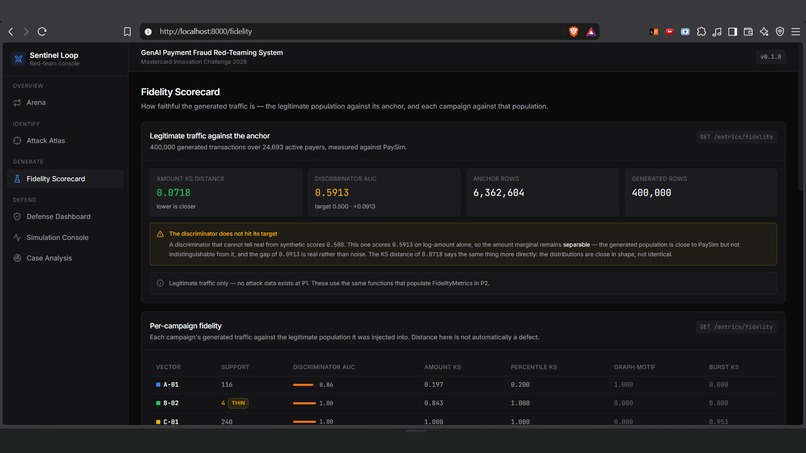Viewport: 806px width, 453px height.
Task: Open the browser hamburger menu
Action: [796, 32]
